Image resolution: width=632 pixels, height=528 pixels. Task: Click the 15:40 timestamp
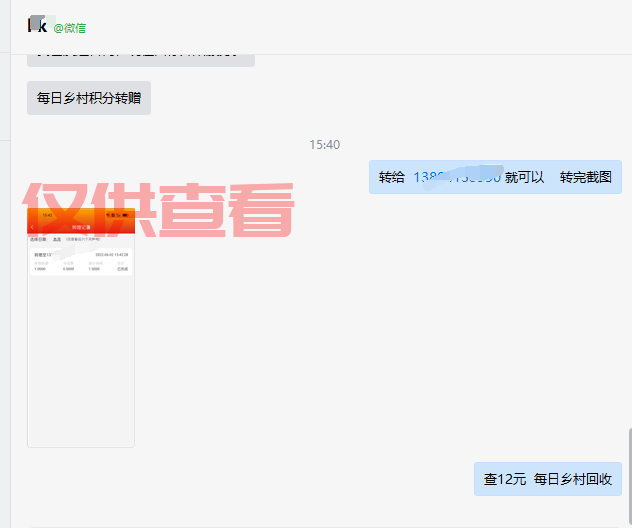tap(324, 145)
